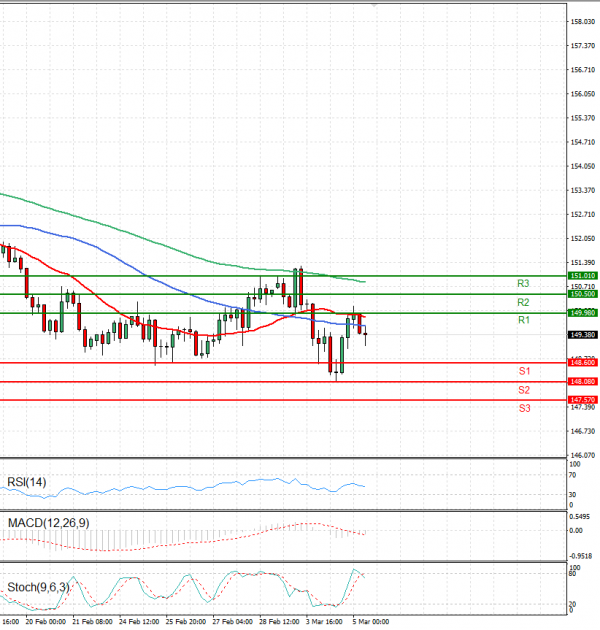Viewport: 600px width, 630px height.
Task: Click the MACD 0.5495 scale value
Action: coord(580,517)
